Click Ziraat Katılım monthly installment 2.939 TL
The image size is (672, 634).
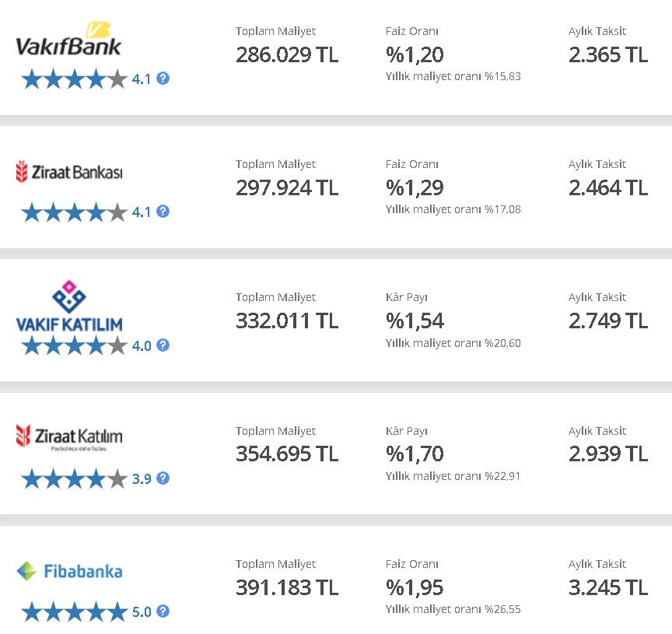pyautogui.click(x=608, y=454)
